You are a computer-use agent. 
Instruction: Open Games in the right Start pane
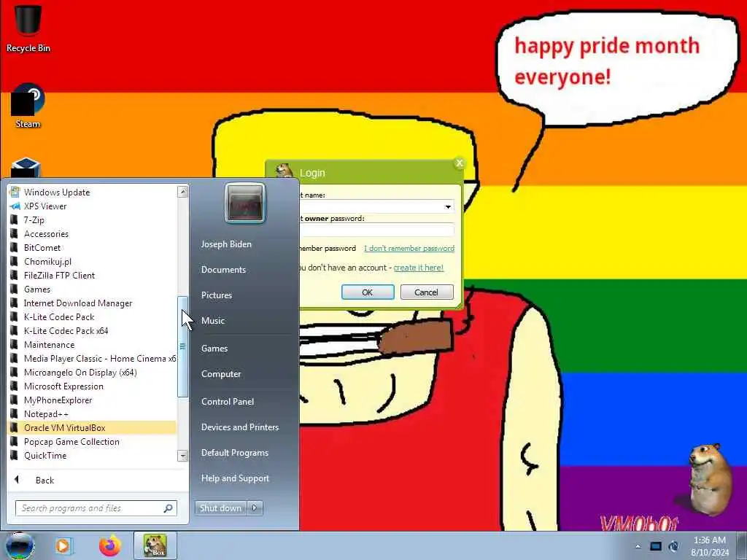pos(214,348)
